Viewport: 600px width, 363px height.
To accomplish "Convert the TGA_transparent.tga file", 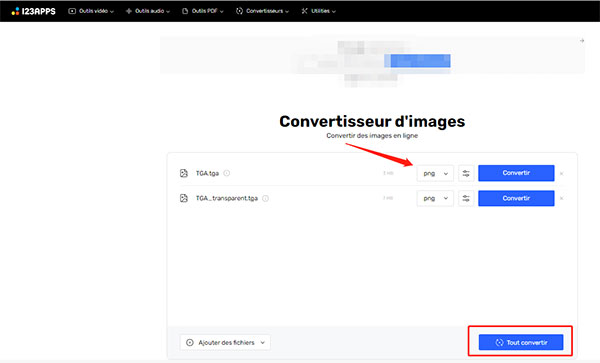I will [516, 198].
